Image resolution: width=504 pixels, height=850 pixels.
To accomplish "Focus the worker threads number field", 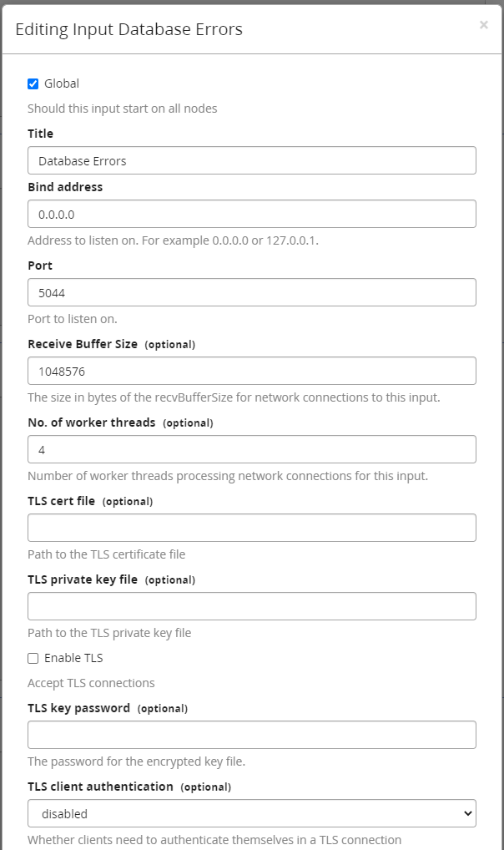I will tap(252, 449).
